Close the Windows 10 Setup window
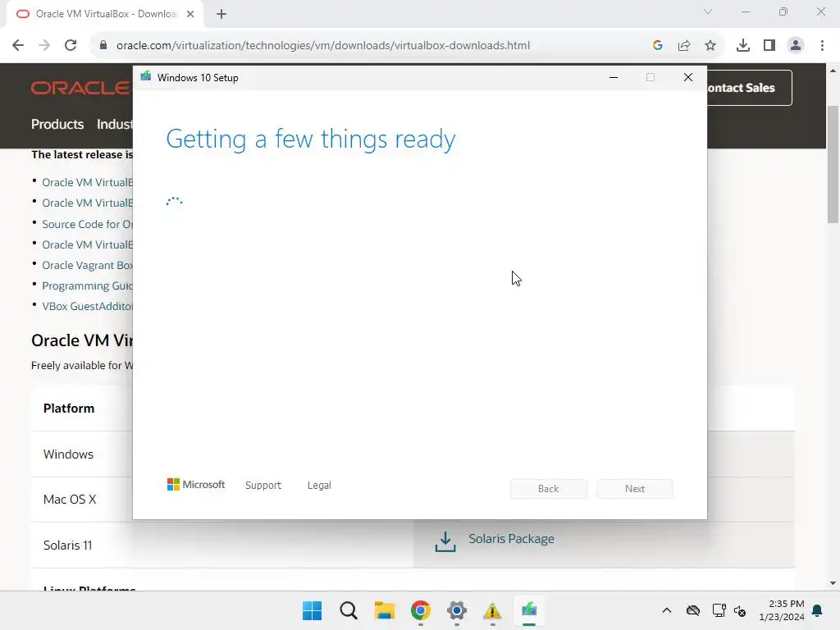This screenshot has height=630, width=840. (688, 78)
